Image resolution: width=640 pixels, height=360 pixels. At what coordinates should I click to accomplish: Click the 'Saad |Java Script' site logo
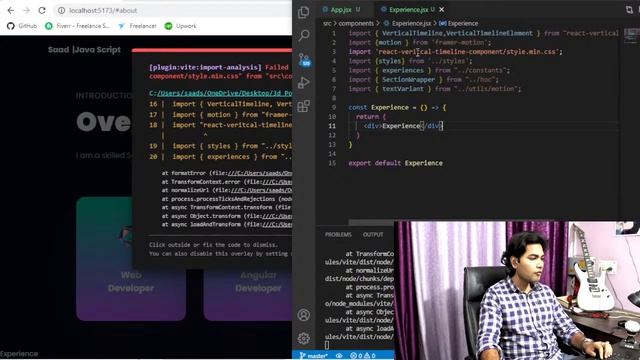click(x=84, y=50)
